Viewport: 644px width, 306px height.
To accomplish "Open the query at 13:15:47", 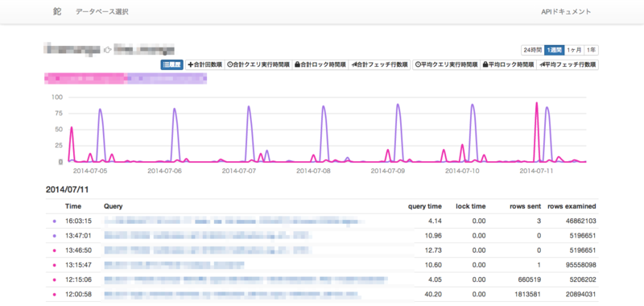I will tap(174, 265).
